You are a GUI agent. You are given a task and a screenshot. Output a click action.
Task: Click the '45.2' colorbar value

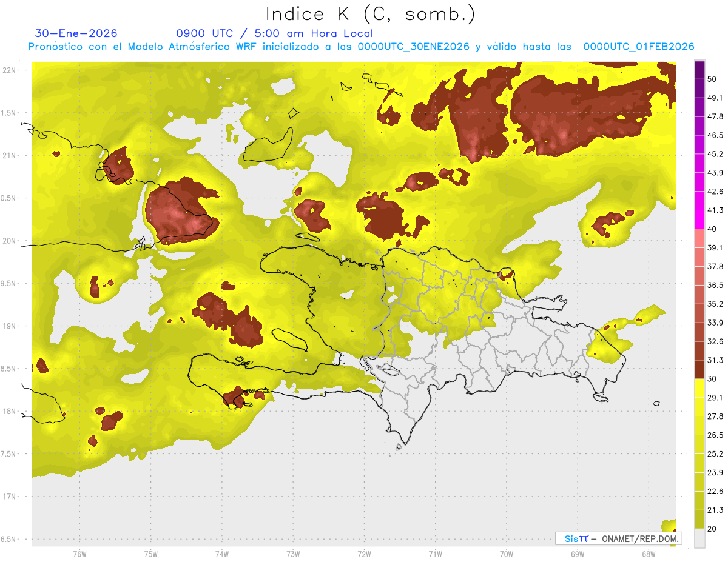click(x=715, y=154)
